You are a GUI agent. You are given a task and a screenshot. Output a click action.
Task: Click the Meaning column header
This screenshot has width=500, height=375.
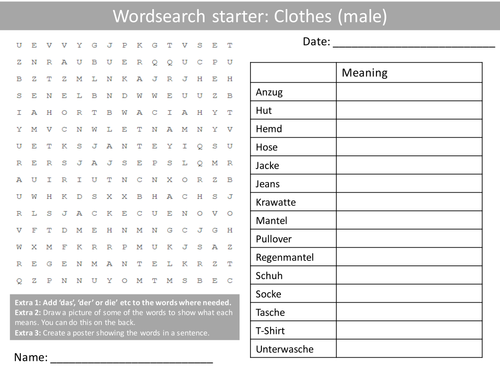click(x=364, y=73)
